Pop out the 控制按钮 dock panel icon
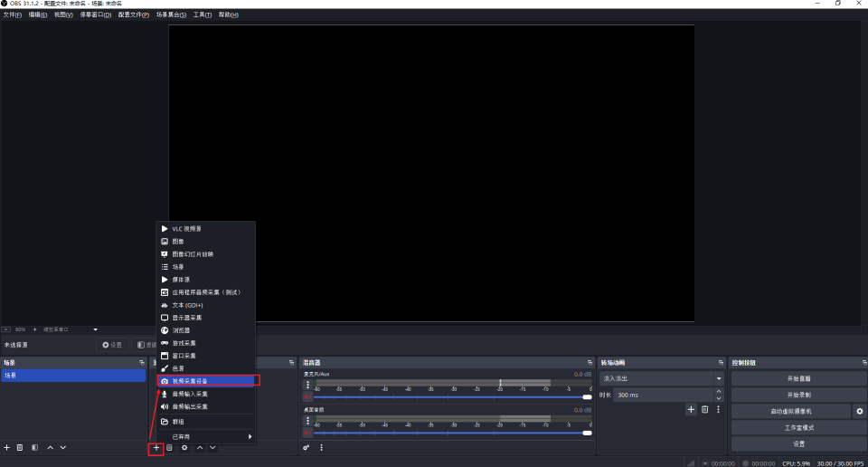This screenshot has height=467, width=868. [864, 362]
